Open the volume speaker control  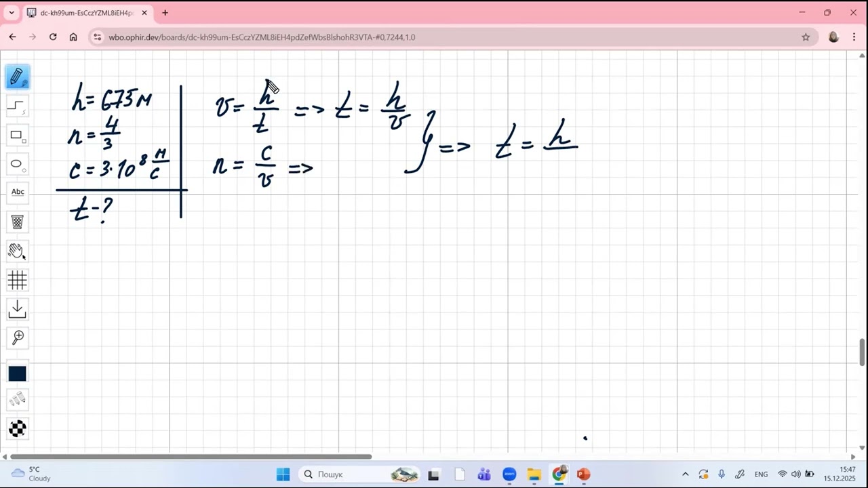point(795,474)
